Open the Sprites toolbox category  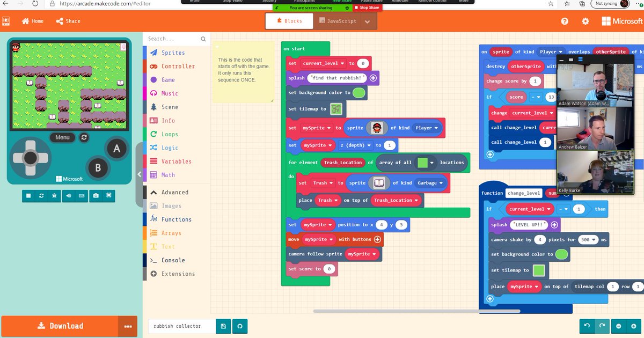pyautogui.click(x=173, y=53)
